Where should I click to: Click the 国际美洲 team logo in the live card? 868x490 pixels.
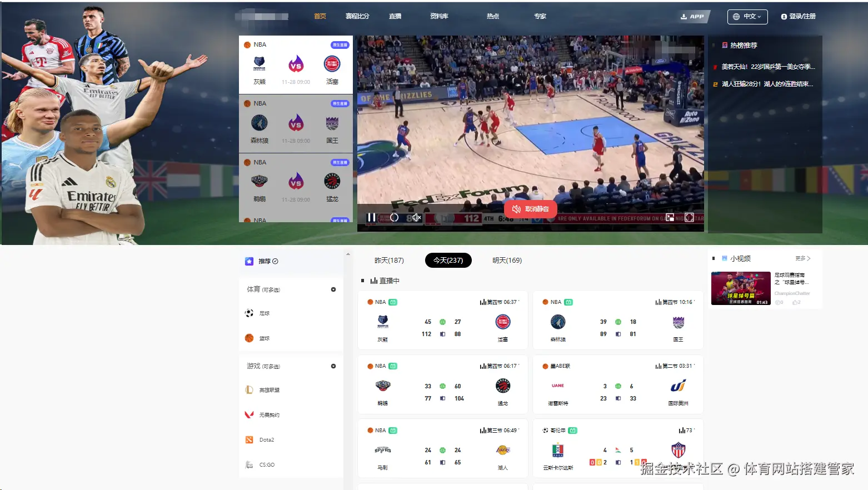tap(678, 386)
